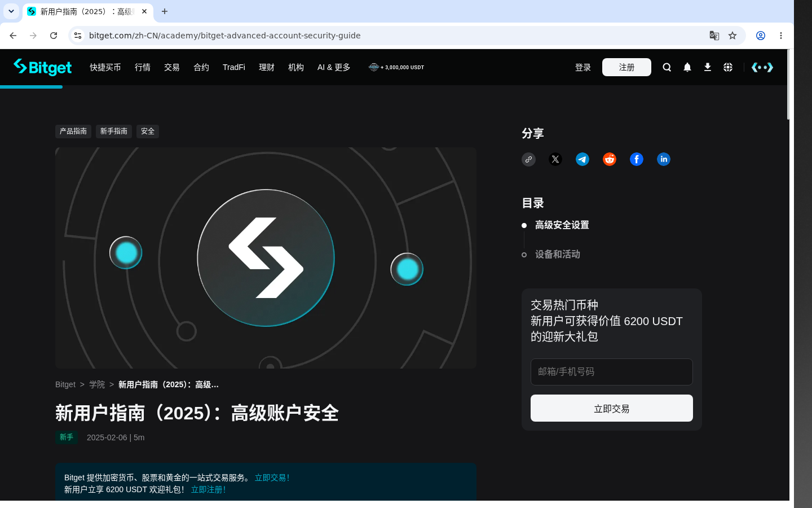
Task: Click the article title 新用户指南（2025）：高级账户安全
Action: [x=197, y=413]
